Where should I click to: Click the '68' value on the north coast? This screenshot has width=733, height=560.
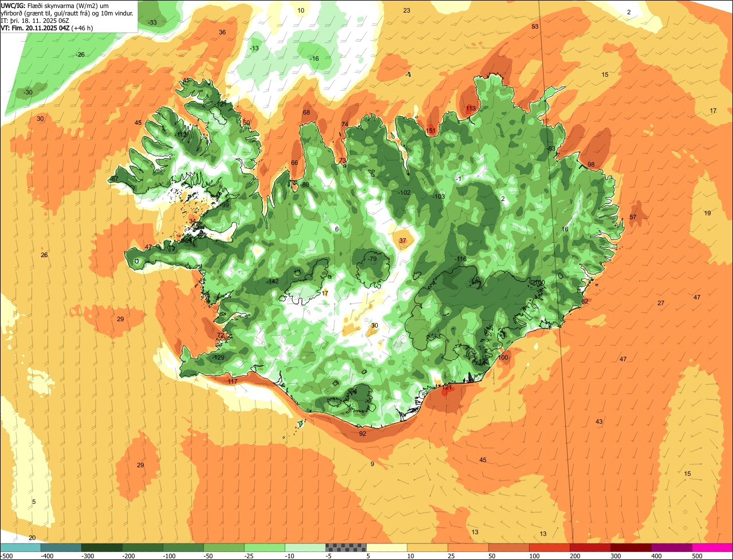pyautogui.click(x=306, y=112)
